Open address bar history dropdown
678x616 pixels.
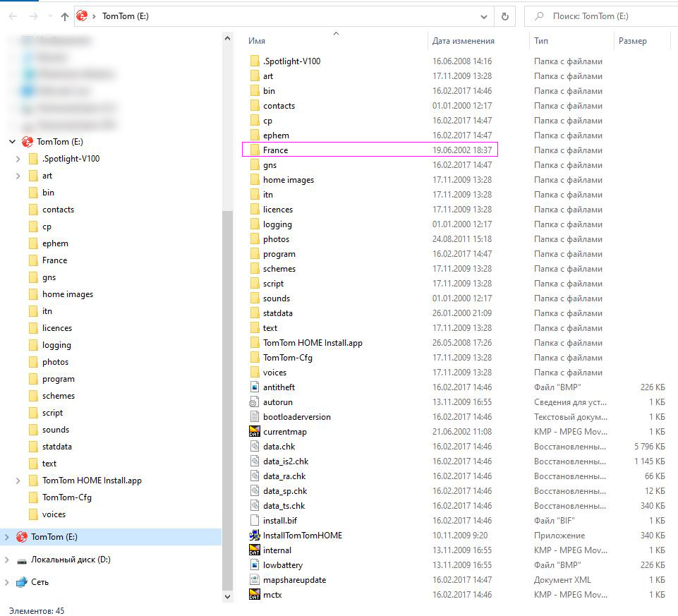click(484, 16)
